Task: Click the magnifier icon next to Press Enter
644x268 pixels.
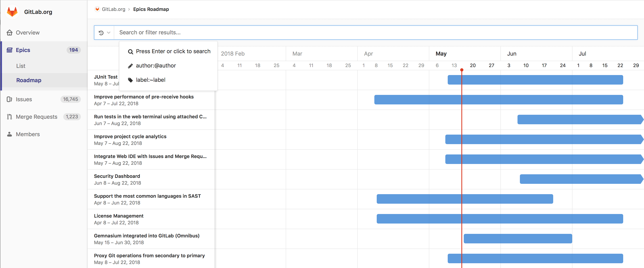Action: pos(131,52)
